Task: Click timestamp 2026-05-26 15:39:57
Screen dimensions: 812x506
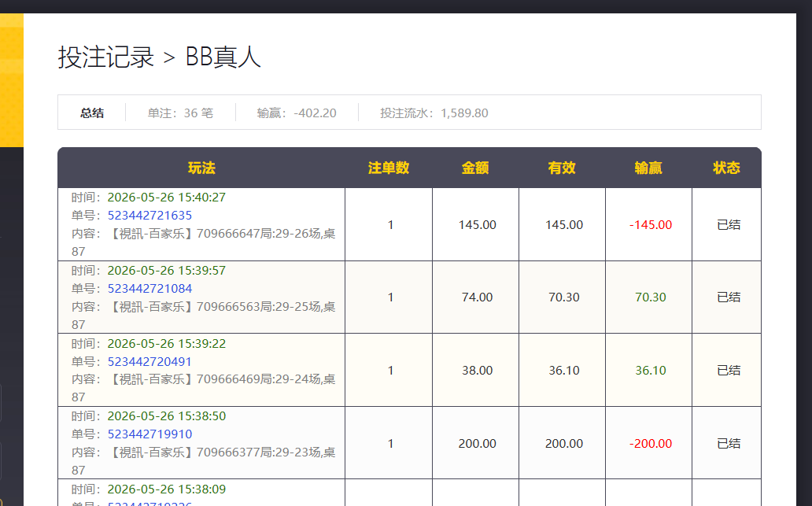Action: tap(167, 271)
